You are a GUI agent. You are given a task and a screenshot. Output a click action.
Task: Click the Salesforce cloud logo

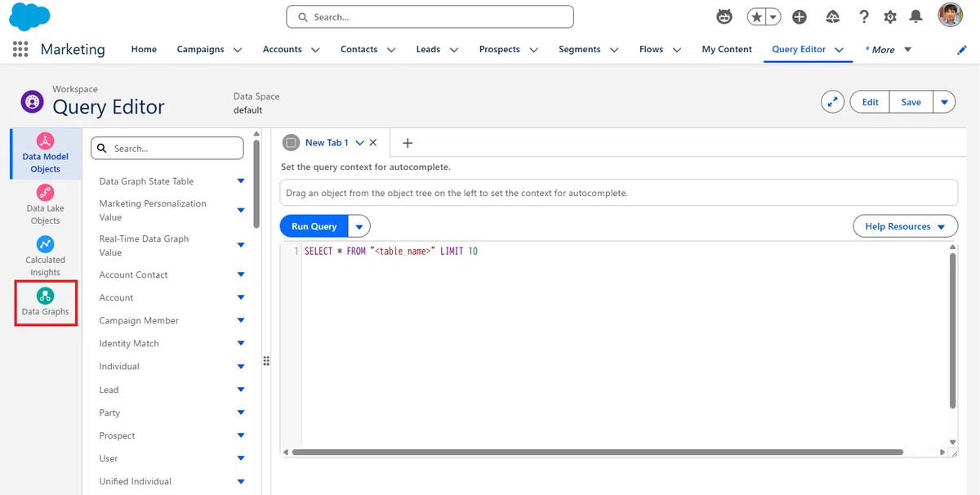29,16
